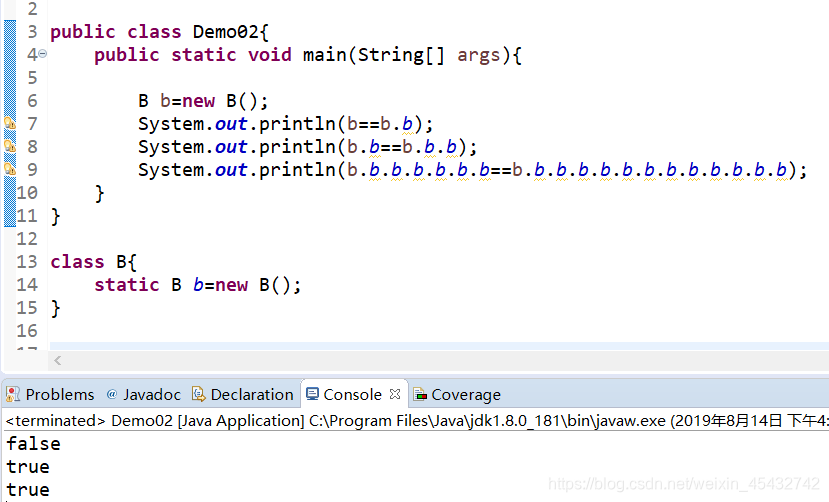Click the warning marker on line 9
This screenshot has height=502, width=829.
10,170
